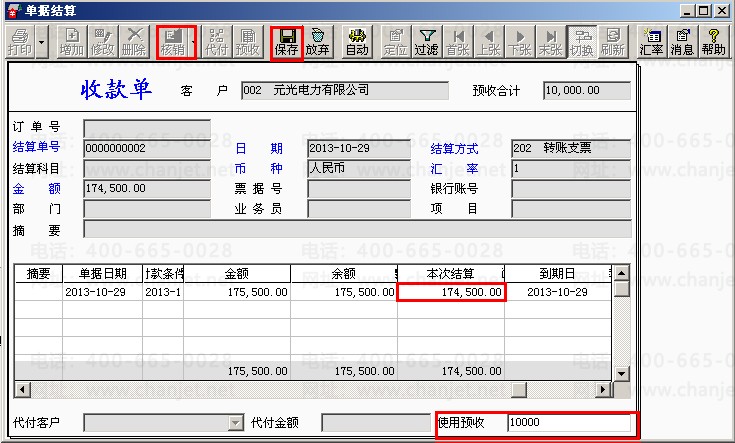Click the 日期 date field
This screenshot has height=443, width=735.
point(359,149)
